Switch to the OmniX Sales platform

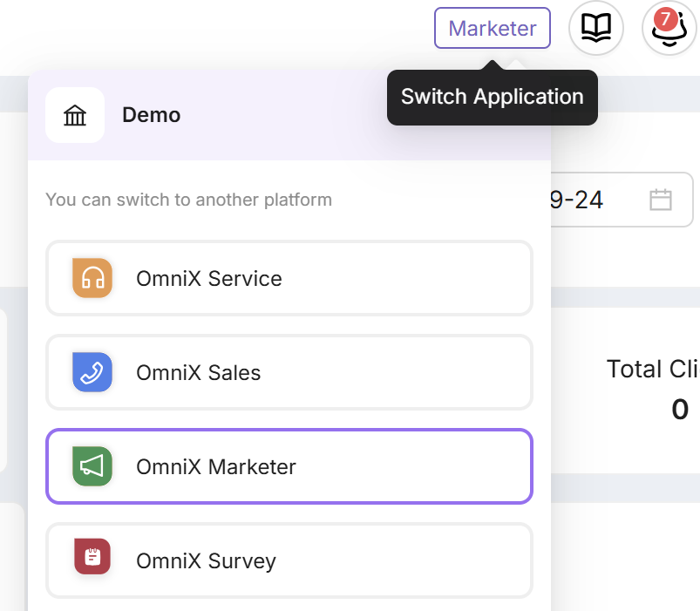point(289,372)
